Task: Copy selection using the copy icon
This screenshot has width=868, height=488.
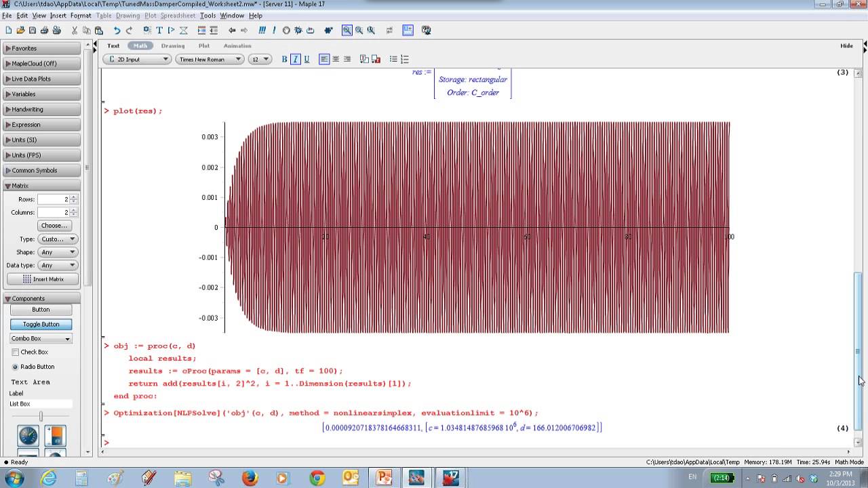Action: [87, 30]
